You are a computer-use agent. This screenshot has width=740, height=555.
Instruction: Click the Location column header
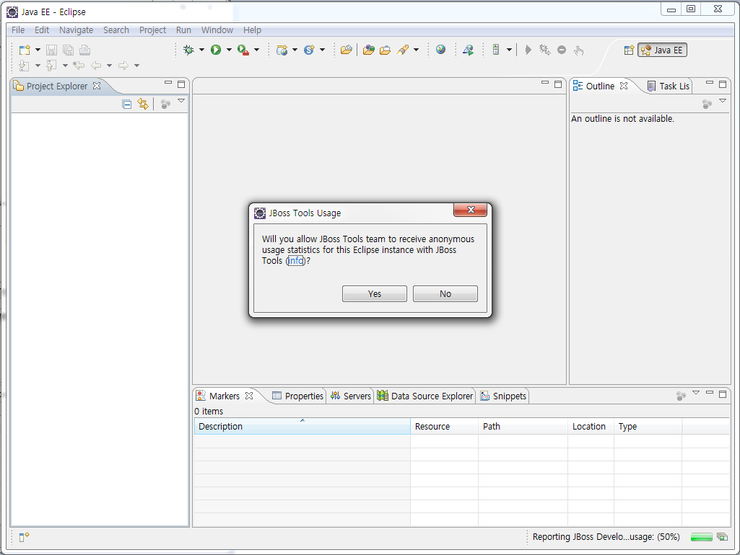pos(591,426)
